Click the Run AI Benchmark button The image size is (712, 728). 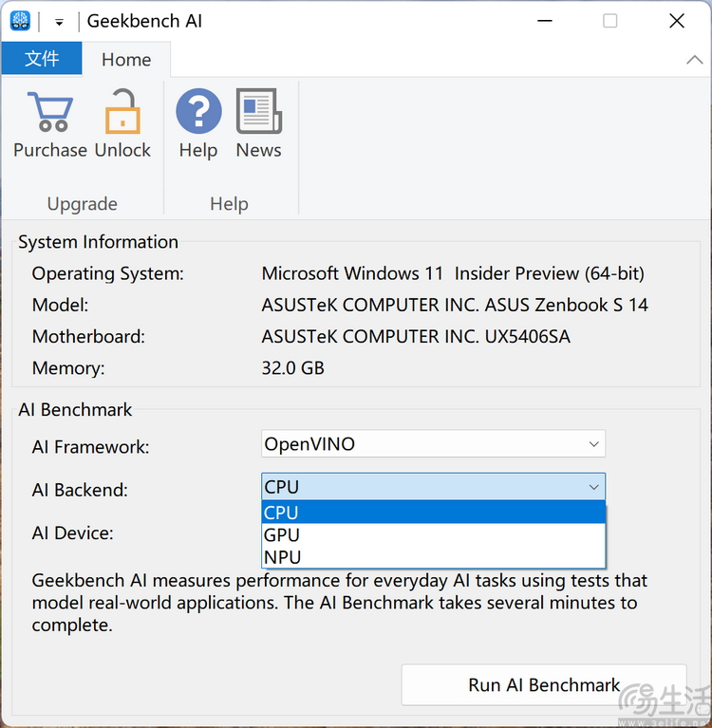coord(544,685)
